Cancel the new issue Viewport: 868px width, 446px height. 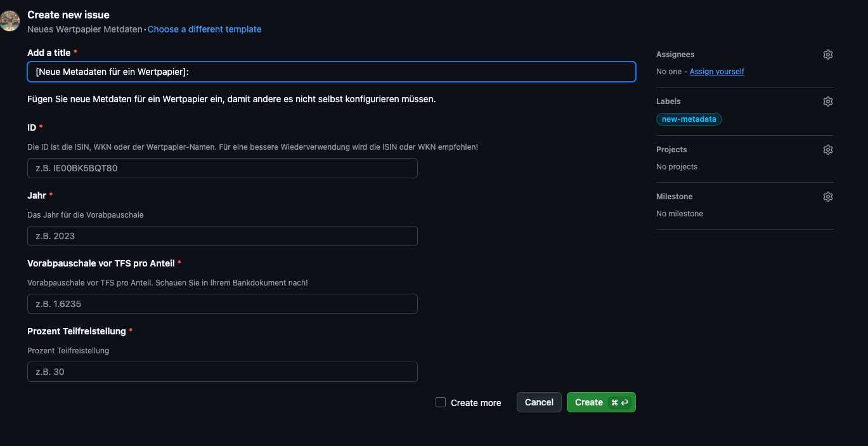(x=539, y=402)
